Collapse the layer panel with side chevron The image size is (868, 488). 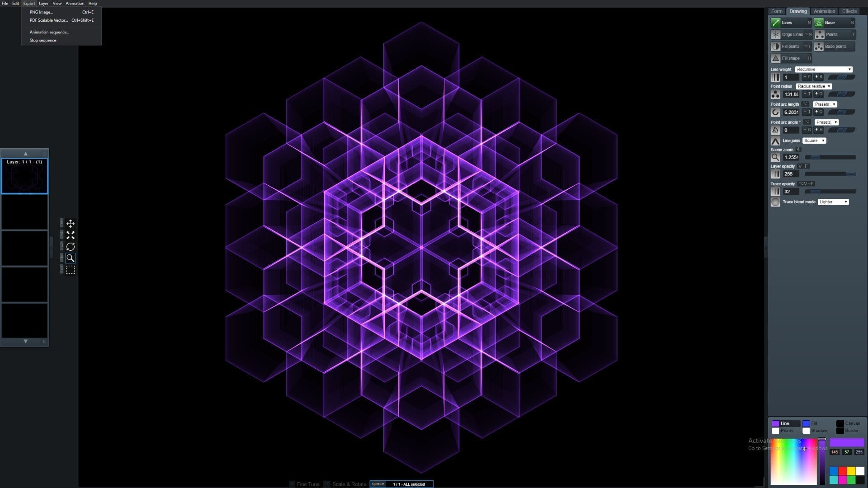click(x=52, y=248)
